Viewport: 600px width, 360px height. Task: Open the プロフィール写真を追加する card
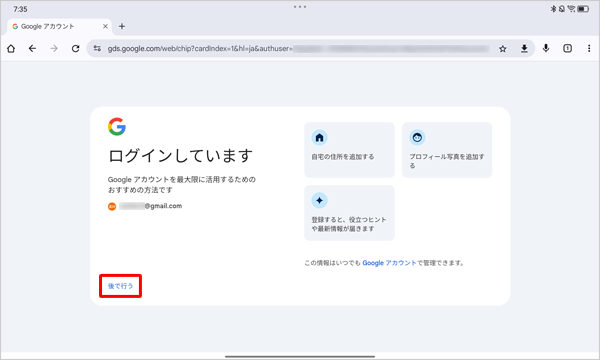tap(447, 150)
